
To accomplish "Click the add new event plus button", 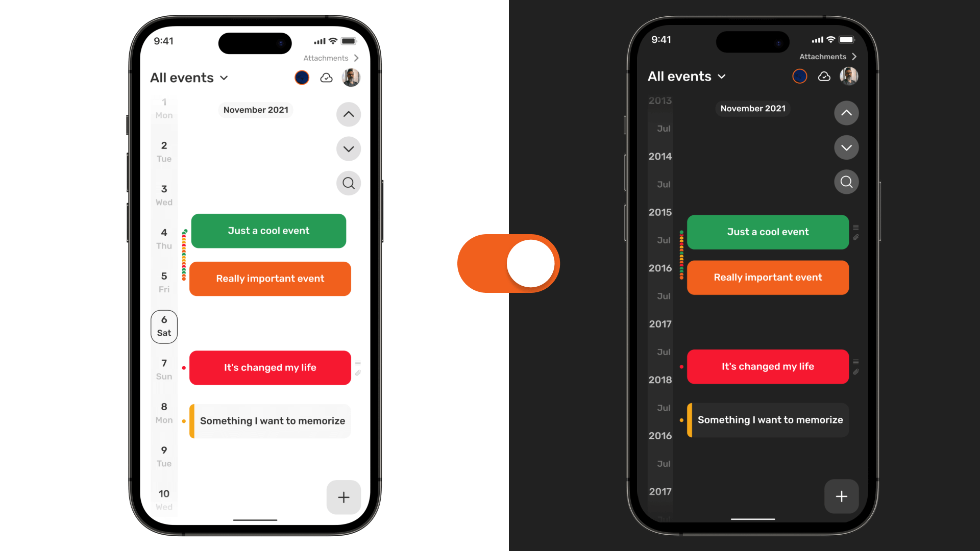I will pos(344,496).
